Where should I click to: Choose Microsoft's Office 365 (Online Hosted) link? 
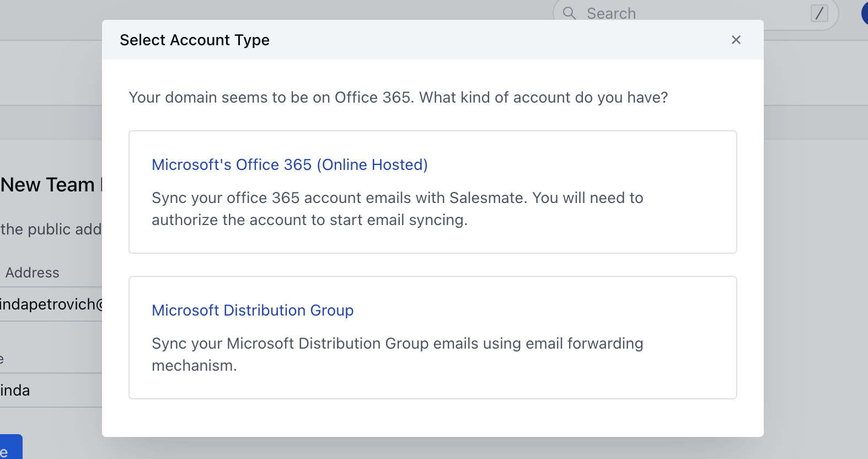[x=290, y=164]
